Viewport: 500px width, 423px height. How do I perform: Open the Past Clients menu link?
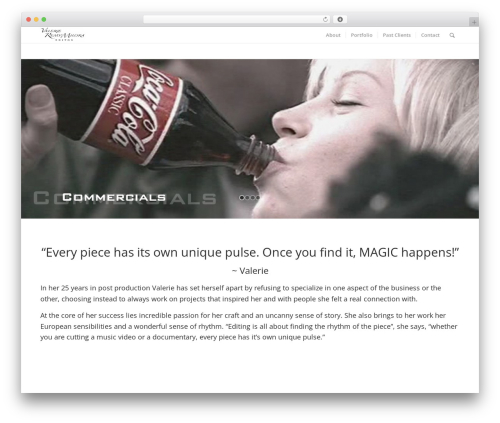[397, 35]
